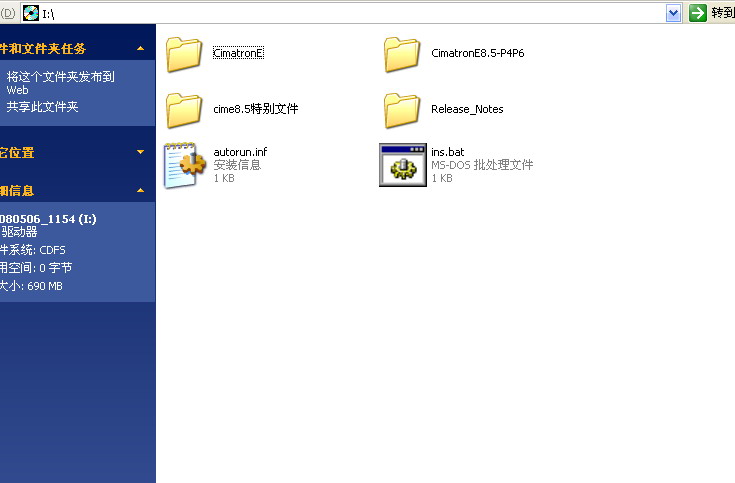
Task: Click the 安装信息 description under autorun.inf
Action: point(237,165)
